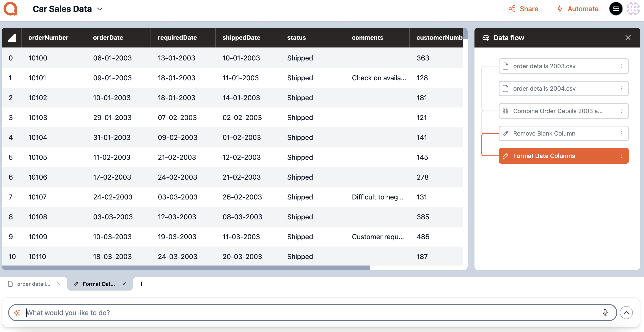Select the Format Dat... tab

click(x=99, y=284)
